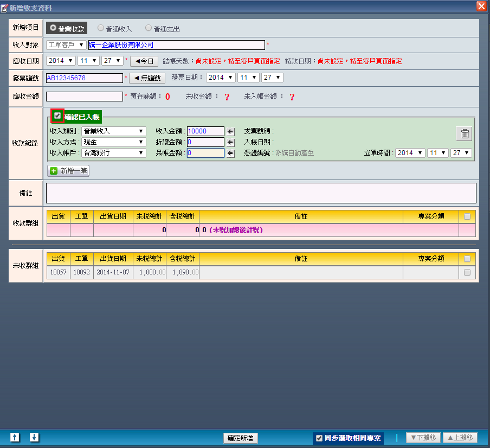Viewport: 490px width, 448px height.
Task: Click the trash icon to delete payment record
Action: [x=465, y=133]
